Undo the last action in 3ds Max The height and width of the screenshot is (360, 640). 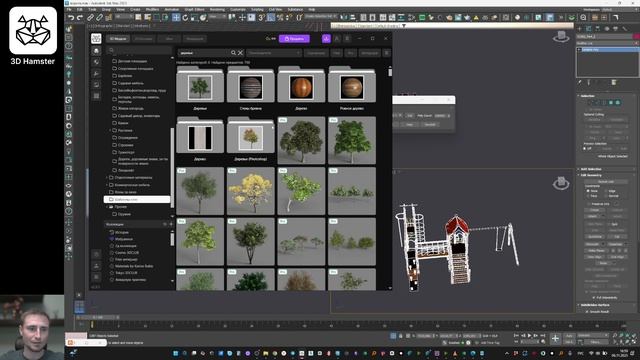(x=71, y=17)
